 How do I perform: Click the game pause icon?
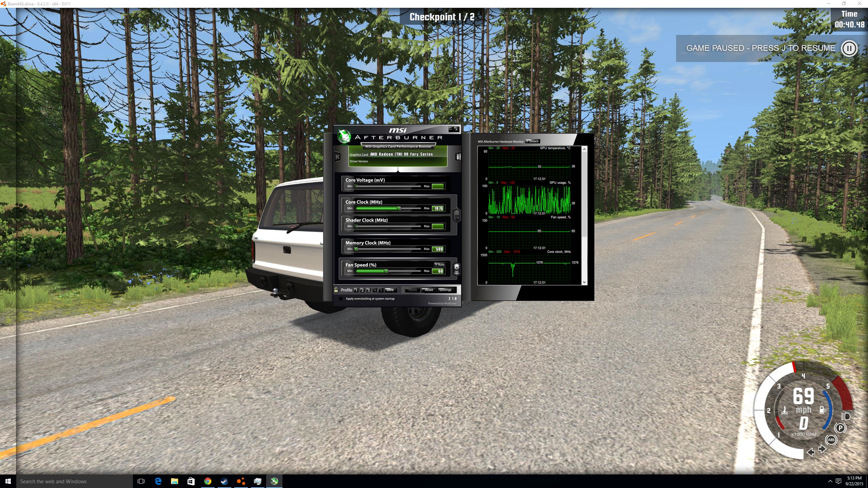(x=849, y=48)
